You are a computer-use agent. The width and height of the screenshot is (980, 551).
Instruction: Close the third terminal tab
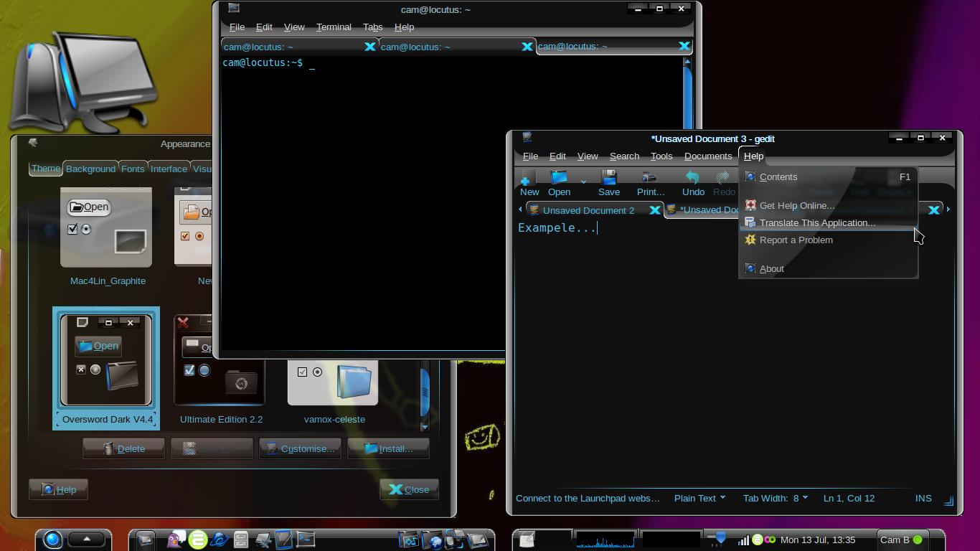point(684,46)
